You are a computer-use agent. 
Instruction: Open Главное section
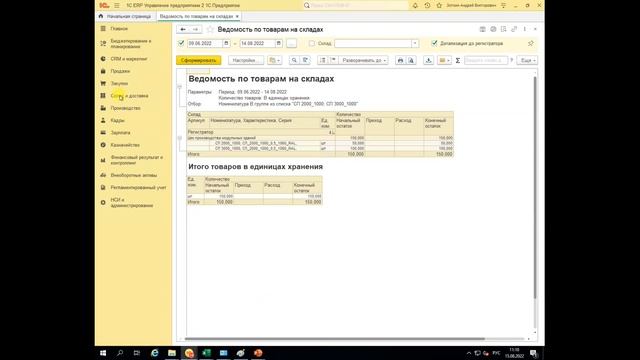click(x=119, y=29)
